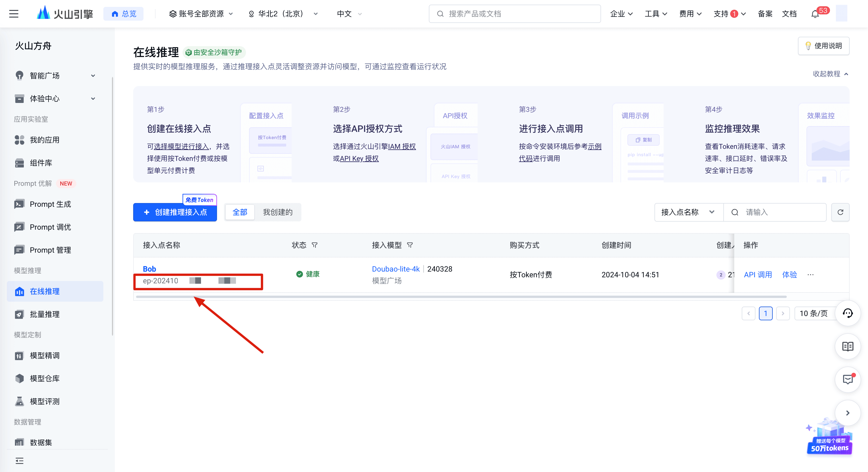The width and height of the screenshot is (868, 472).
Task: Click API 调用 for Bob
Action: pos(757,275)
